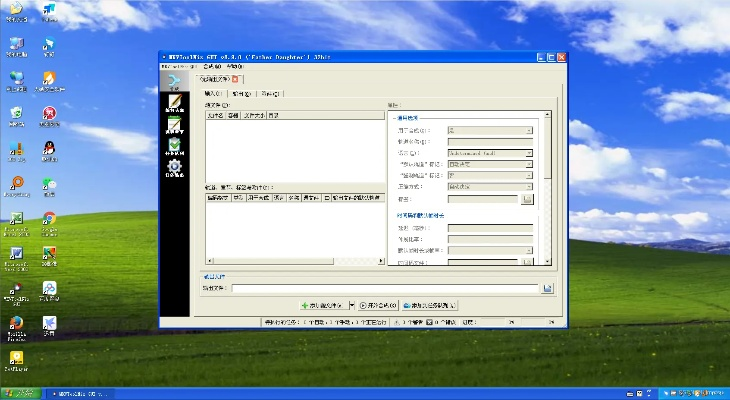The height and width of the screenshot is (400, 730).
Task: Click the browse icon beside the output file field
Action: pos(548,288)
